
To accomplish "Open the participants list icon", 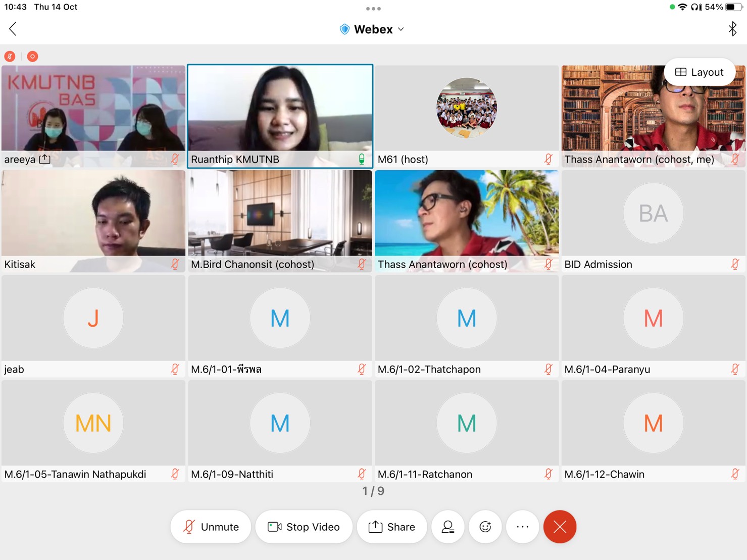I will [x=447, y=527].
